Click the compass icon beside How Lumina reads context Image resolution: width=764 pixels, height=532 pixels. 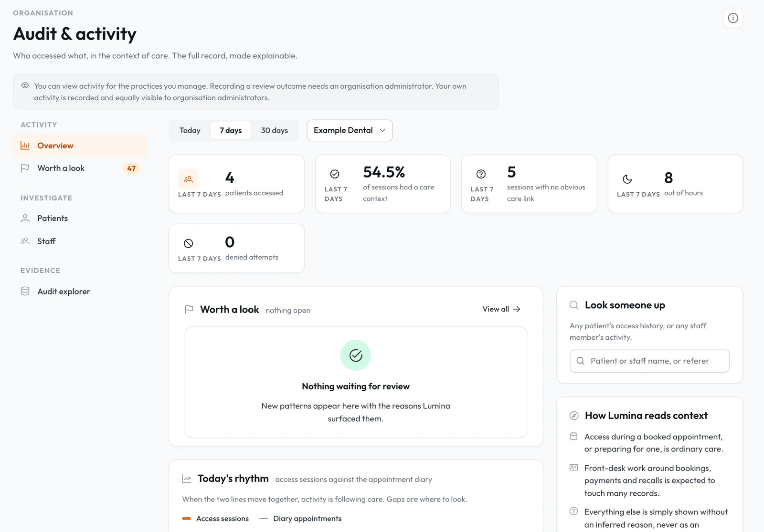pyautogui.click(x=574, y=416)
